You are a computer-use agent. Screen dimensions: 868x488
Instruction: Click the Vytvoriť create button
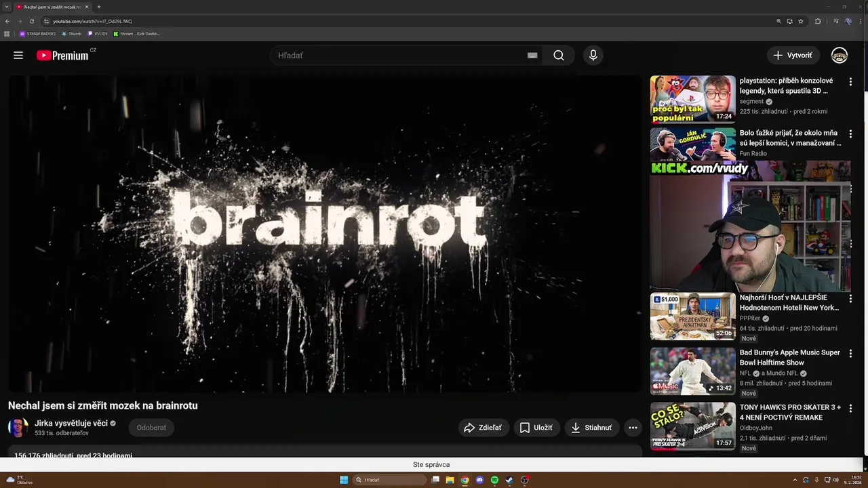coord(793,56)
